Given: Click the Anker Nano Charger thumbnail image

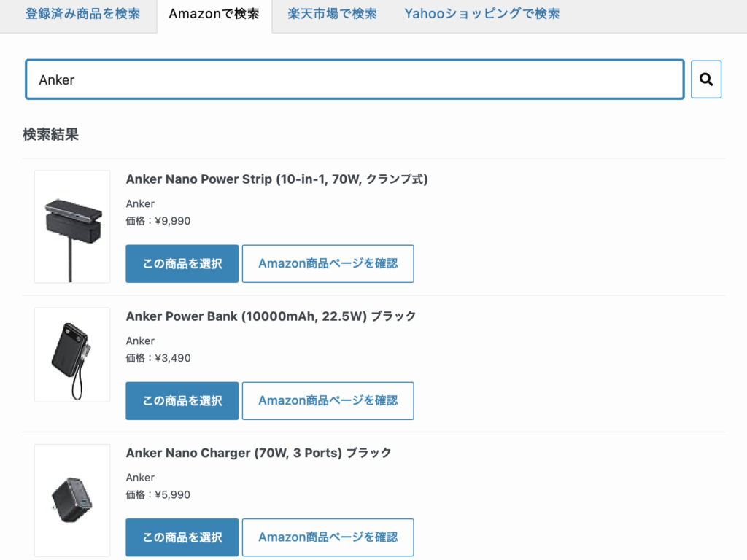Looking at the screenshot, I should [x=72, y=500].
